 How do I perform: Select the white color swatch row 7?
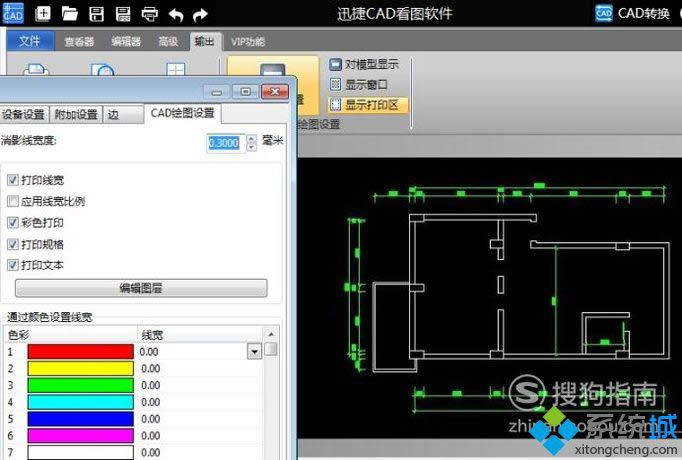point(80,452)
